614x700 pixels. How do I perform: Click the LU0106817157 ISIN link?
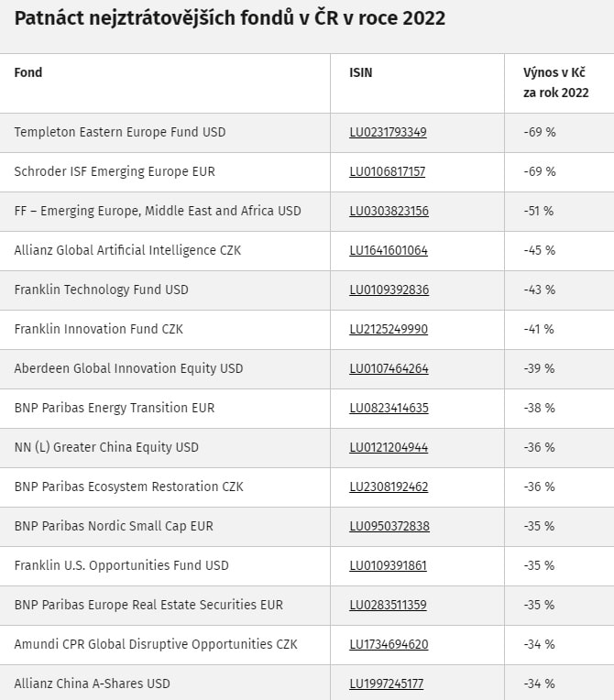tap(388, 171)
